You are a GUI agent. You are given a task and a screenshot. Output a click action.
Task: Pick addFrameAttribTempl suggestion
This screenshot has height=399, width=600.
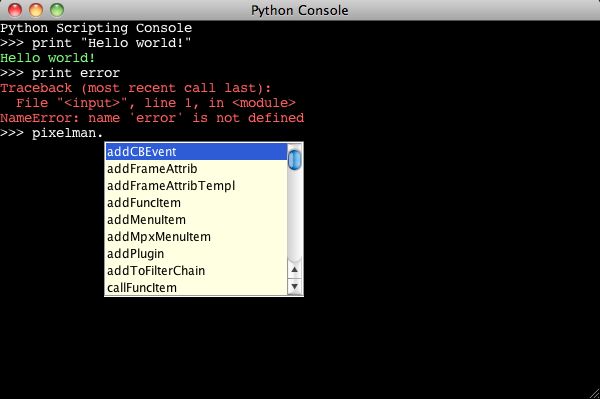click(196, 186)
